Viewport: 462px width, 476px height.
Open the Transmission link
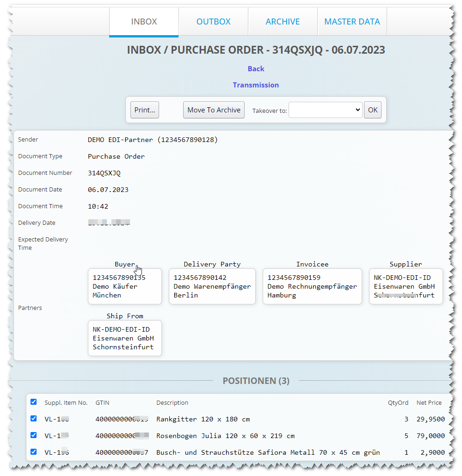coord(256,85)
